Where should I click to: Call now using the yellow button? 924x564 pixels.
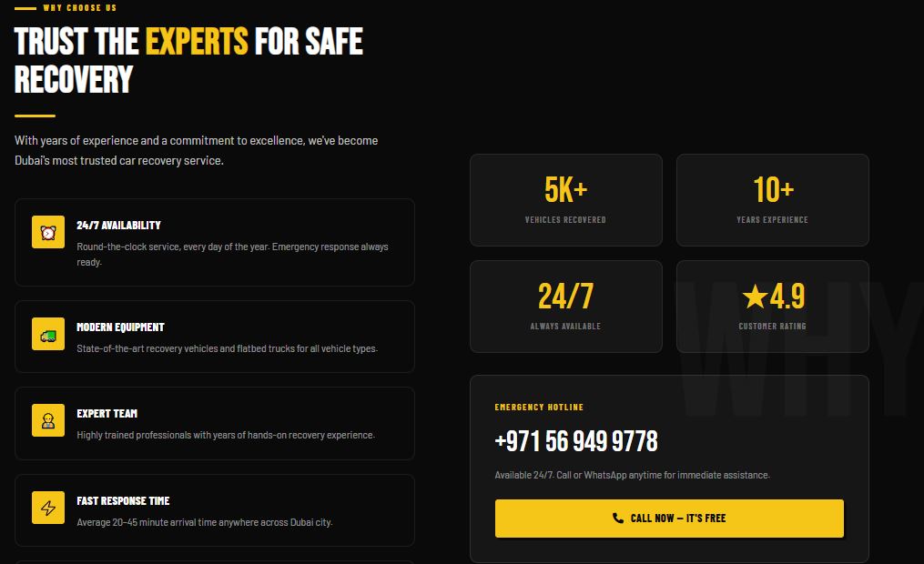669,519
